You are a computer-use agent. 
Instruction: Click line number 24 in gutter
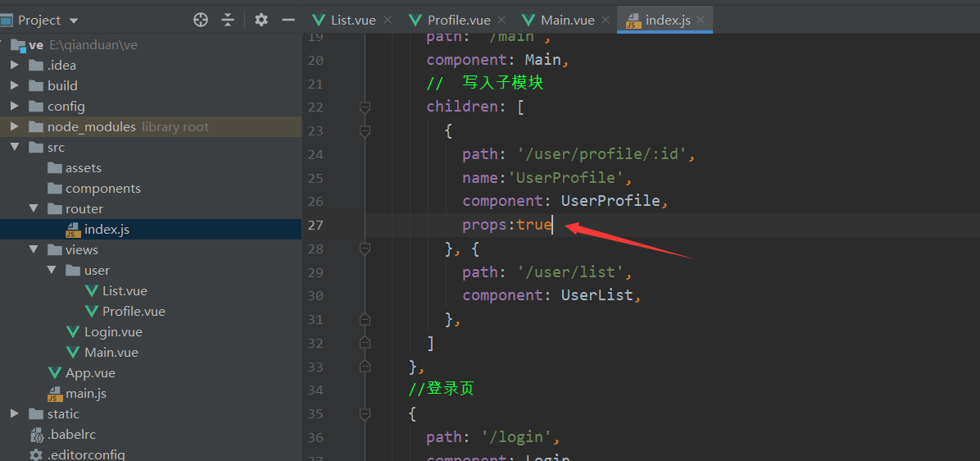pyautogui.click(x=315, y=154)
